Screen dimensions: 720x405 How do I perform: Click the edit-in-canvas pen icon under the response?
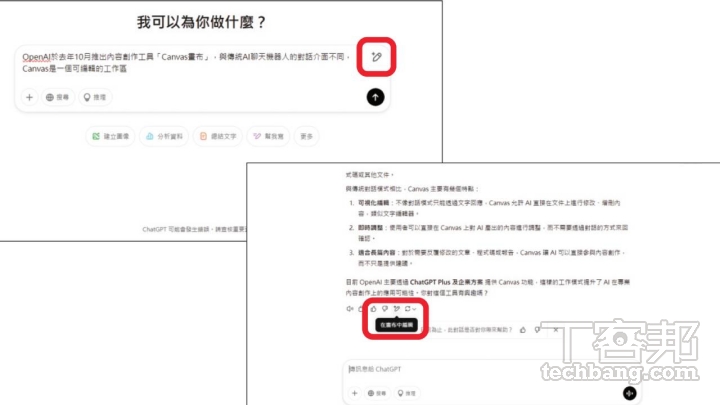(x=397, y=309)
